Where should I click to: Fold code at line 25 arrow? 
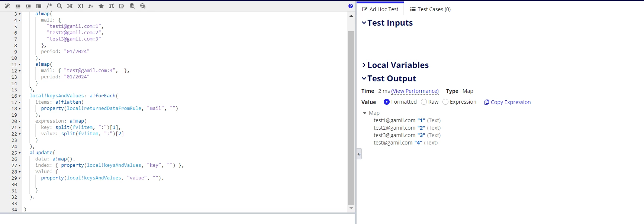(20, 153)
